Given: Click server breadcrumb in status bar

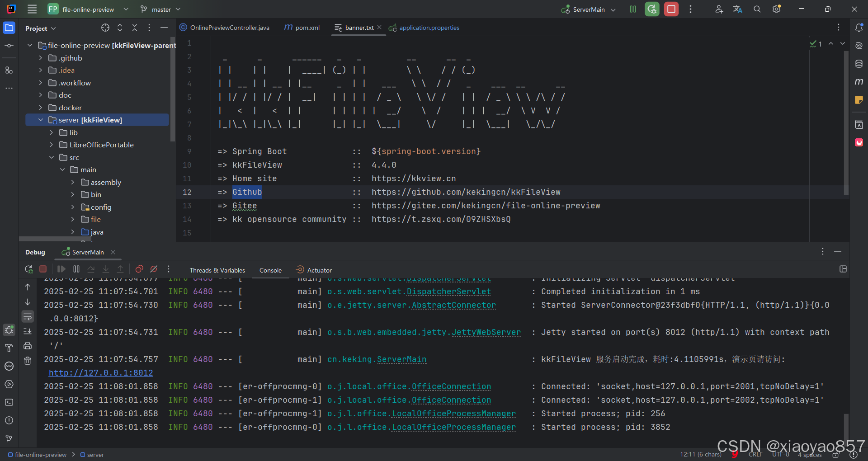Looking at the screenshot, I should click(x=92, y=455).
